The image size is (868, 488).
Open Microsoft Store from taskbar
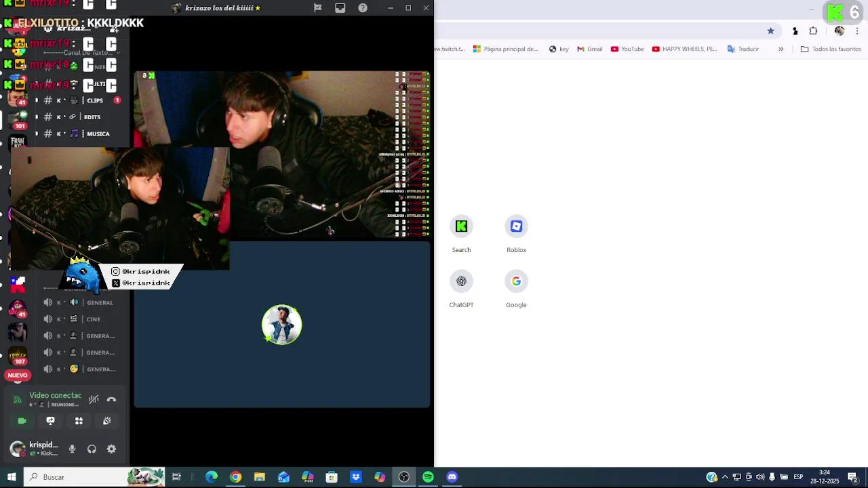point(332,477)
